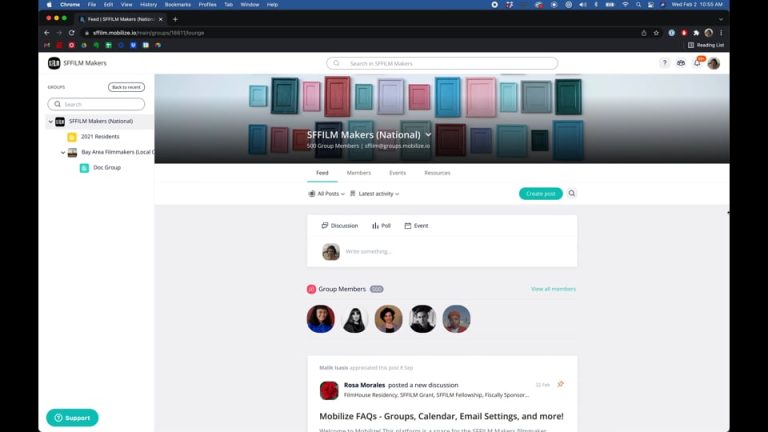This screenshot has width=768, height=432.
Task: Open Chrome three-dot menu
Action: [721, 33]
